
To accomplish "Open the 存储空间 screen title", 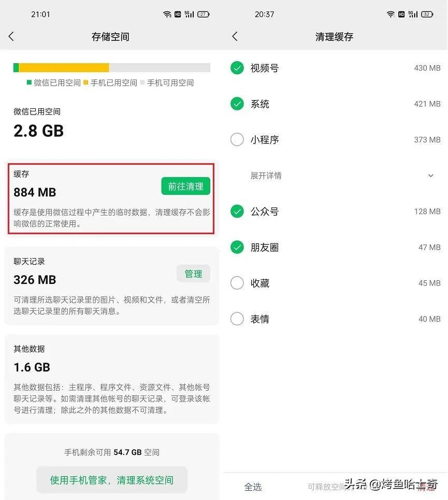I will pyautogui.click(x=110, y=36).
